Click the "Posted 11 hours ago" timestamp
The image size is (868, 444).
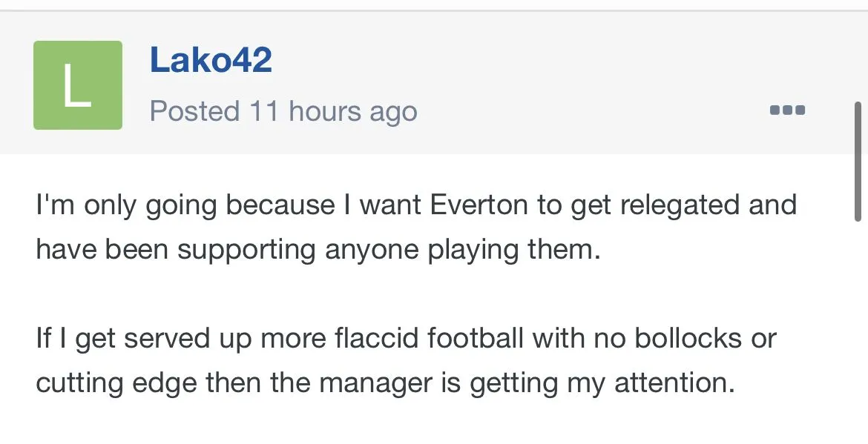(x=283, y=112)
